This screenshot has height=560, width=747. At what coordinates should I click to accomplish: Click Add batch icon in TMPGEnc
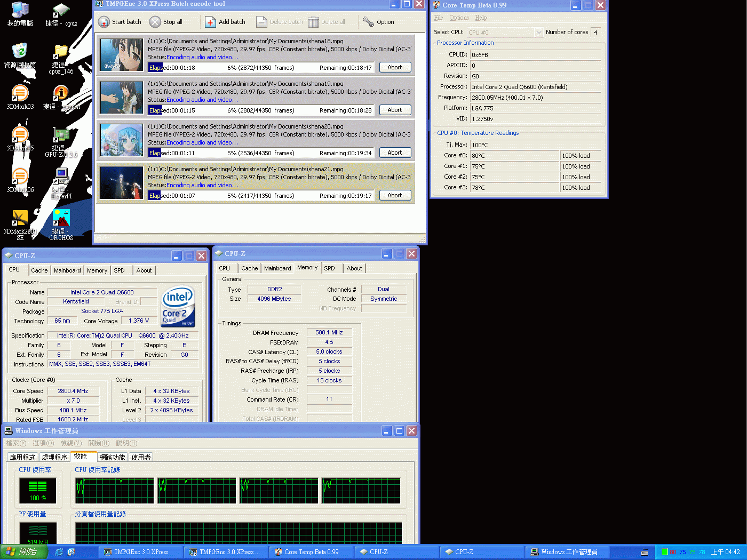coord(210,22)
